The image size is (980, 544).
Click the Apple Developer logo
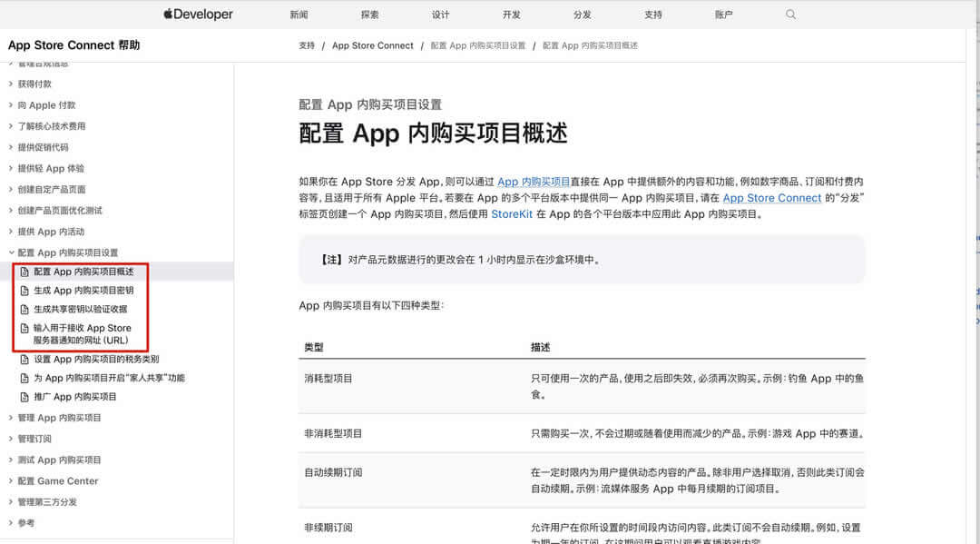(198, 14)
